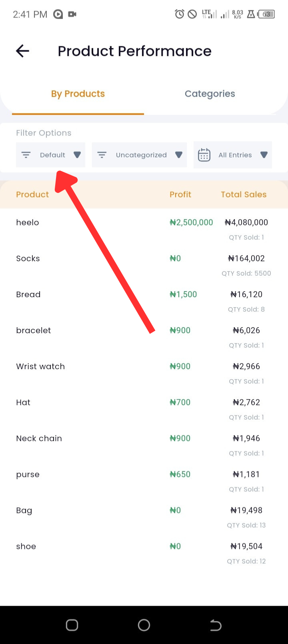Image resolution: width=288 pixels, height=644 pixels.
Task: Open the Default sort dropdown arrow
Action: coord(77,155)
